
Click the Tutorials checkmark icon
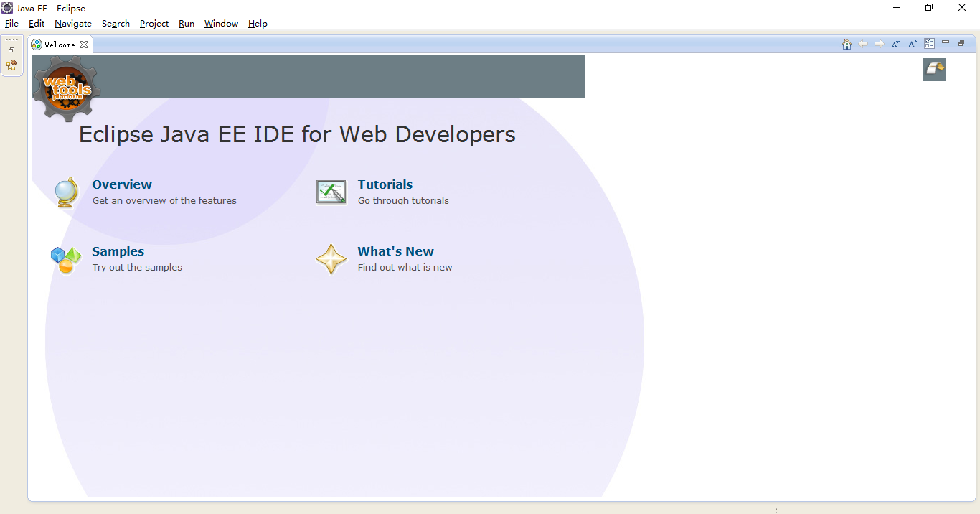pyautogui.click(x=331, y=192)
